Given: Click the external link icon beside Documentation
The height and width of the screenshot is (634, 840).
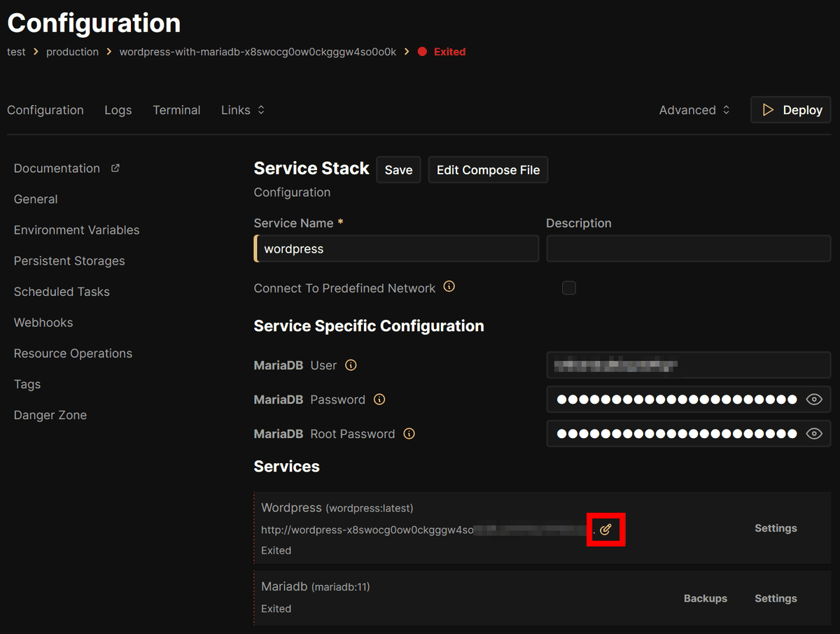Looking at the screenshot, I should point(115,168).
